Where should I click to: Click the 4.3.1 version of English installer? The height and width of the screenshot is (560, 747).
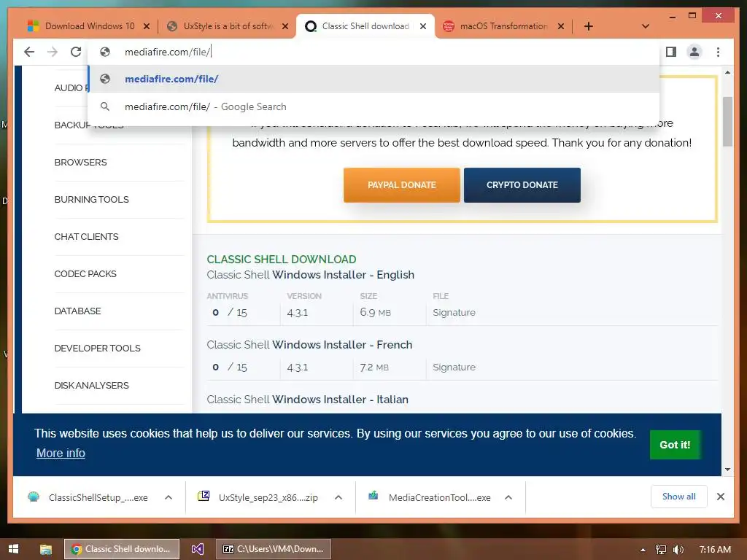point(298,313)
